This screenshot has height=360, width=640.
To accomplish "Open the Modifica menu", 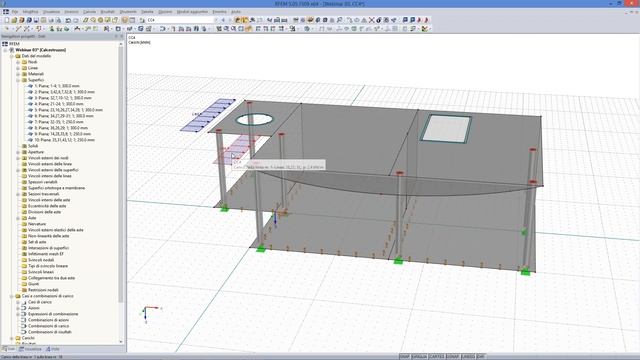I will (30, 12).
